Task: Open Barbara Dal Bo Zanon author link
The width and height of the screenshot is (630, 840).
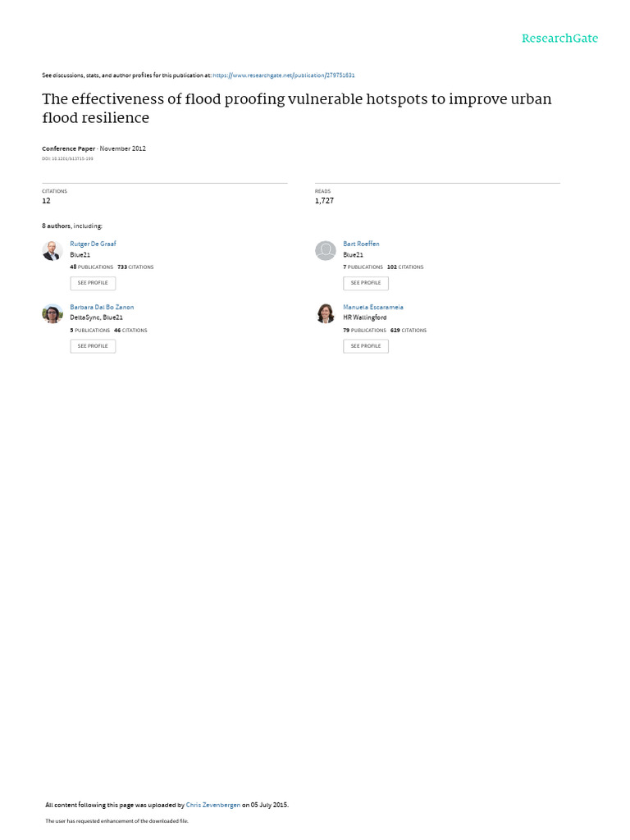Action: [x=102, y=307]
